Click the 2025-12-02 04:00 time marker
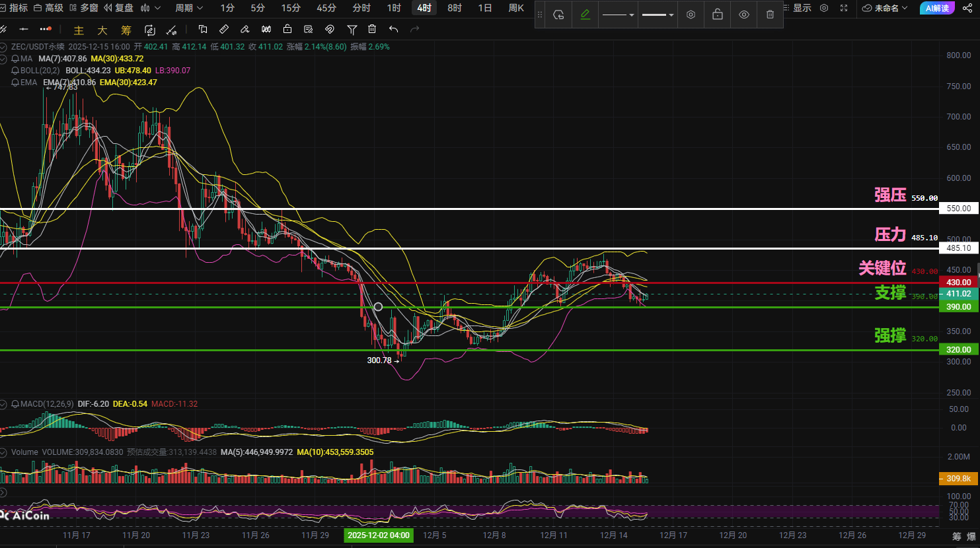980x548 pixels. 379,535
